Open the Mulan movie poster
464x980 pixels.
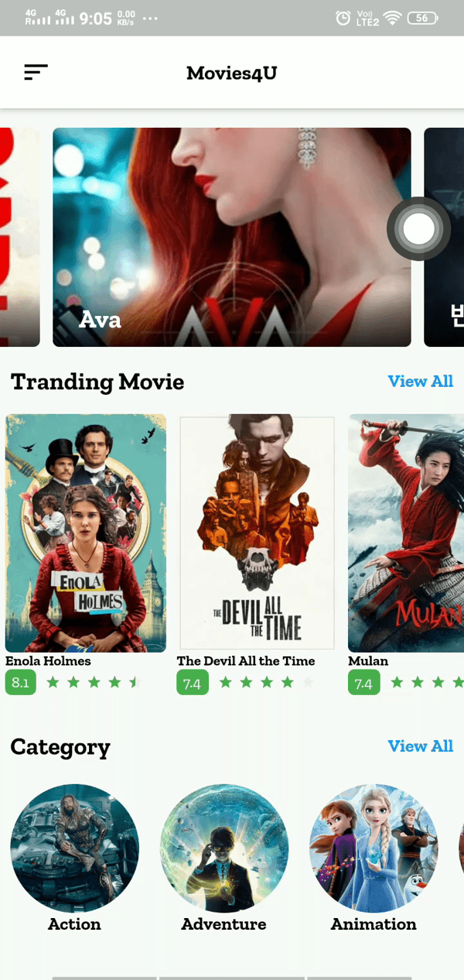point(406,533)
